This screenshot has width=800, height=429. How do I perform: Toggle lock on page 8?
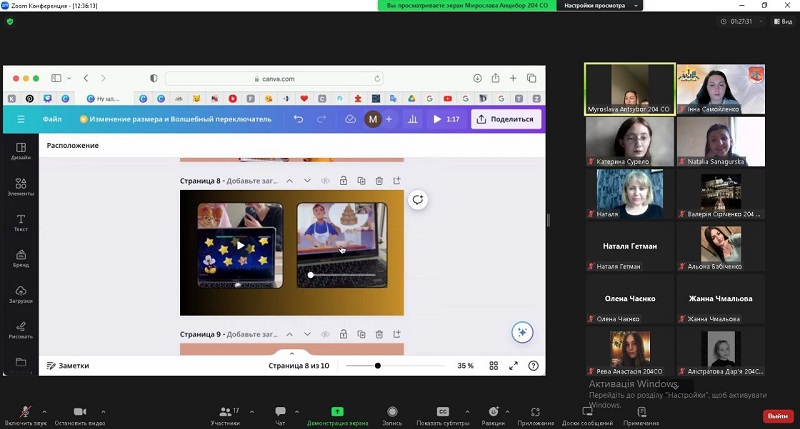coord(343,181)
